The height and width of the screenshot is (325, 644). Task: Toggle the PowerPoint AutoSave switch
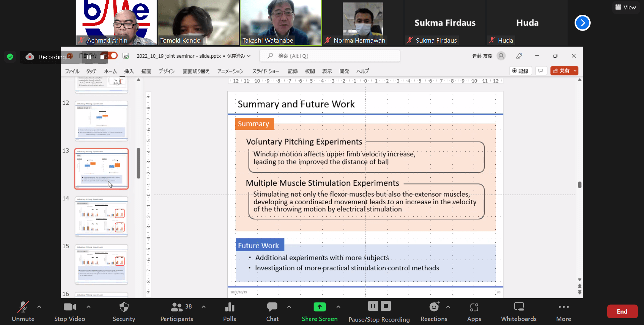tap(113, 56)
